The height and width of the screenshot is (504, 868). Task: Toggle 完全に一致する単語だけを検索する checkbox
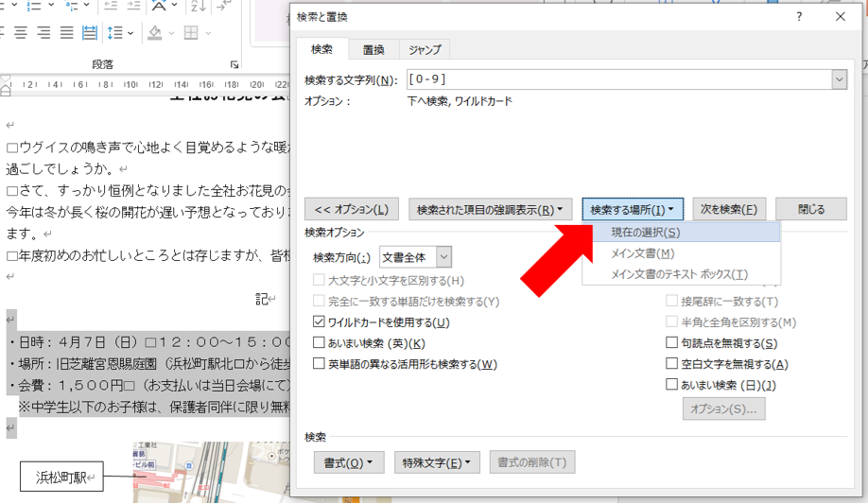pos(319,302)
